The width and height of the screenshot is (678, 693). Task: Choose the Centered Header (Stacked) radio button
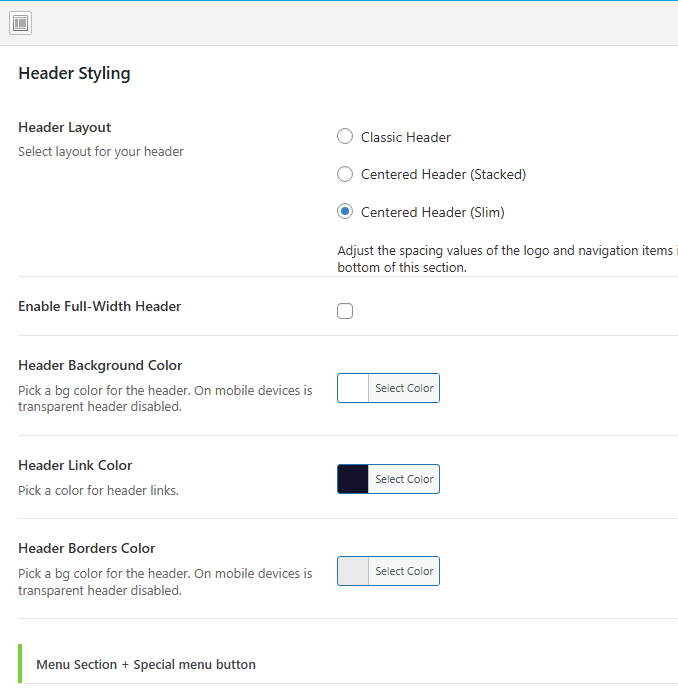coord(345,174)
